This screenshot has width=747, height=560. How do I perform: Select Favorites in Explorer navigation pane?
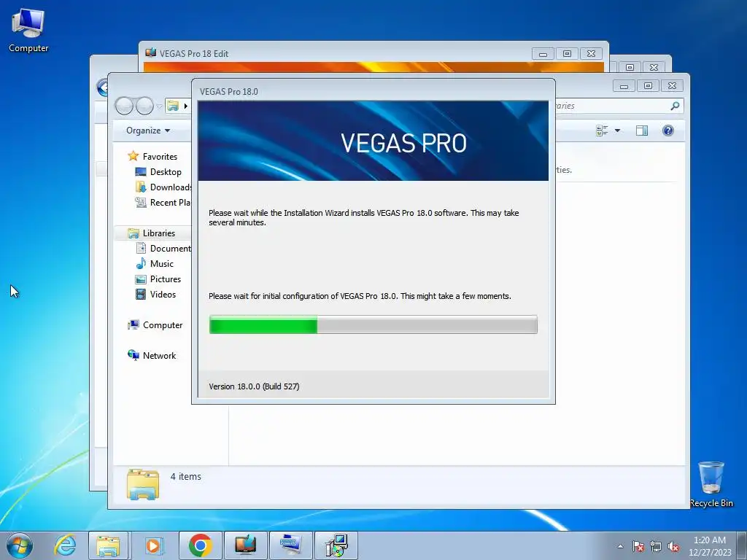tap(159, 156)
